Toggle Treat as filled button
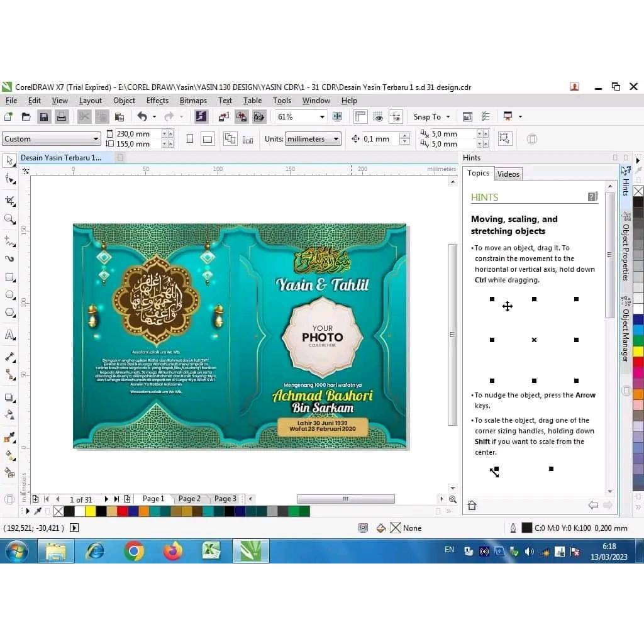Viewport: 644px width, 644px height. pos(505,138)
